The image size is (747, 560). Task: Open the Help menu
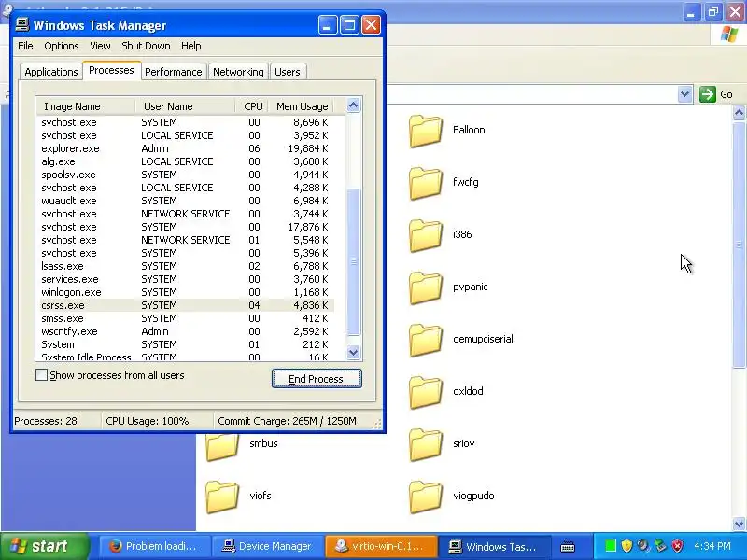(x=191, y=46)
